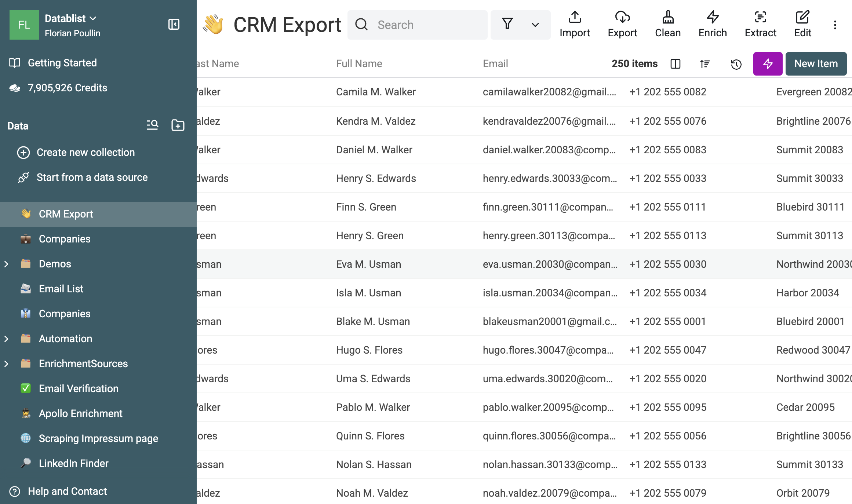Click the Nolan S. Hassan cell
Viewport: 852px width, 504px height.
(374, 464)
